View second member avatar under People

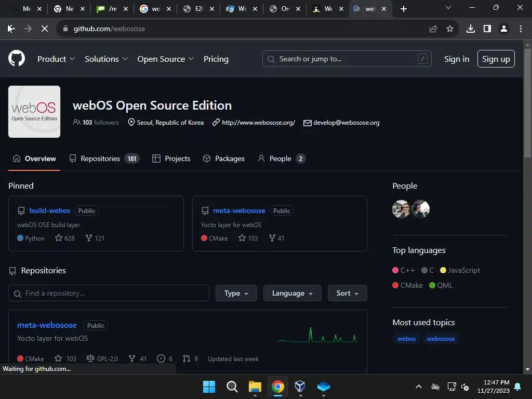click(x=421, y=209)
